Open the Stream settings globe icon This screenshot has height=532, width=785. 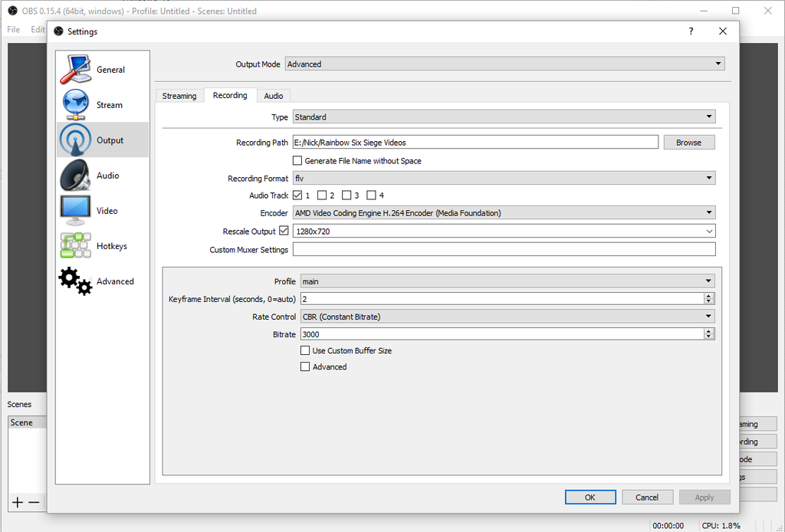pos(76,104)
